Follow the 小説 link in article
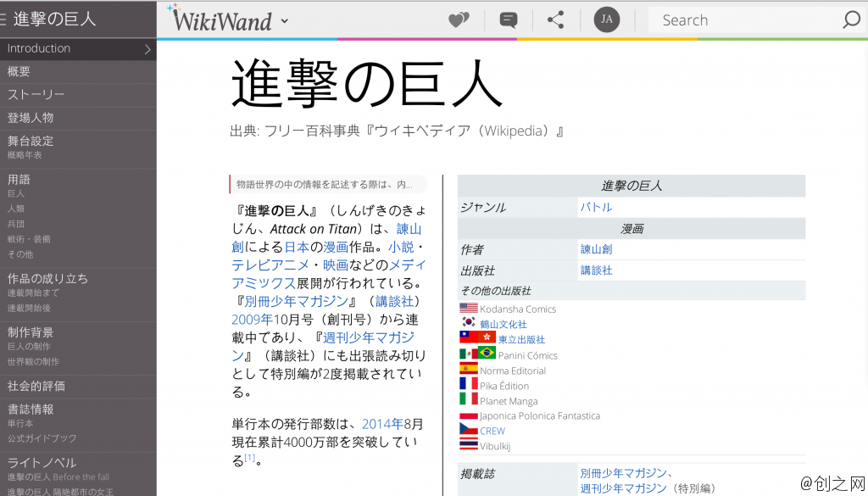This screenshot has height=496, width=868. pos(401,247)
